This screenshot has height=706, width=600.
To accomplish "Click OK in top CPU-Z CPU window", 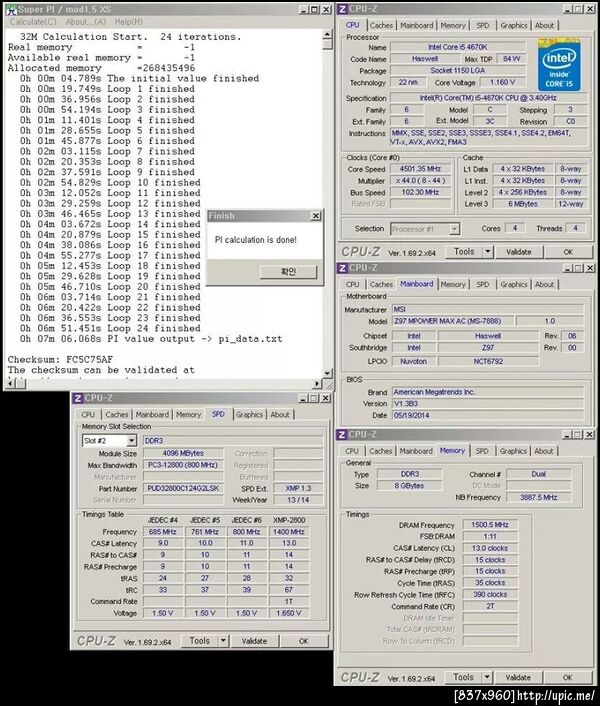I will click(568, 252).
